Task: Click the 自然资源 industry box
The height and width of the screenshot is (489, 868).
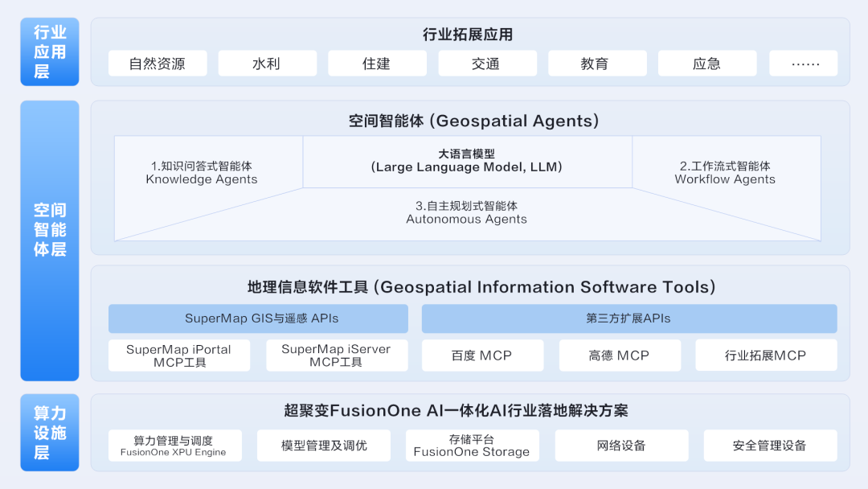Action: (x=158, y=64)
